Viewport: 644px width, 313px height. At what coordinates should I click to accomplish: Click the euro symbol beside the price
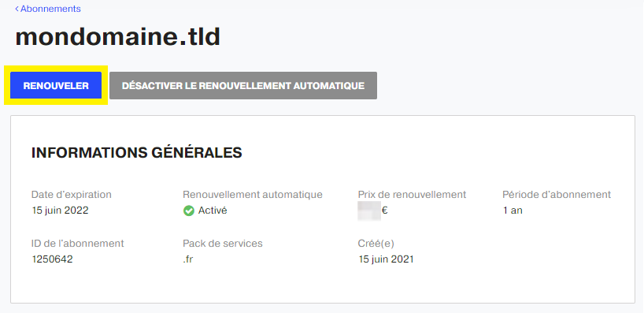[384, 211]
